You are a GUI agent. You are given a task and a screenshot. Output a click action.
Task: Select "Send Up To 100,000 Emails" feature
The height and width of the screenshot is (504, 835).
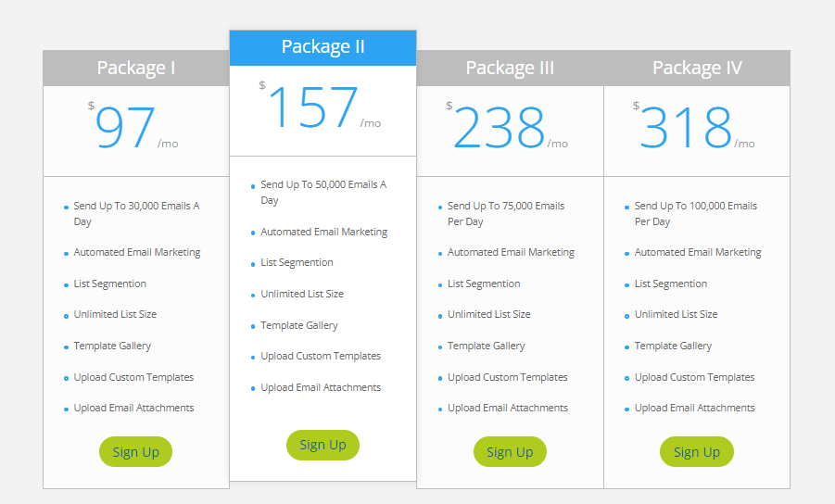pyautogui.click(x=695, y=214)
